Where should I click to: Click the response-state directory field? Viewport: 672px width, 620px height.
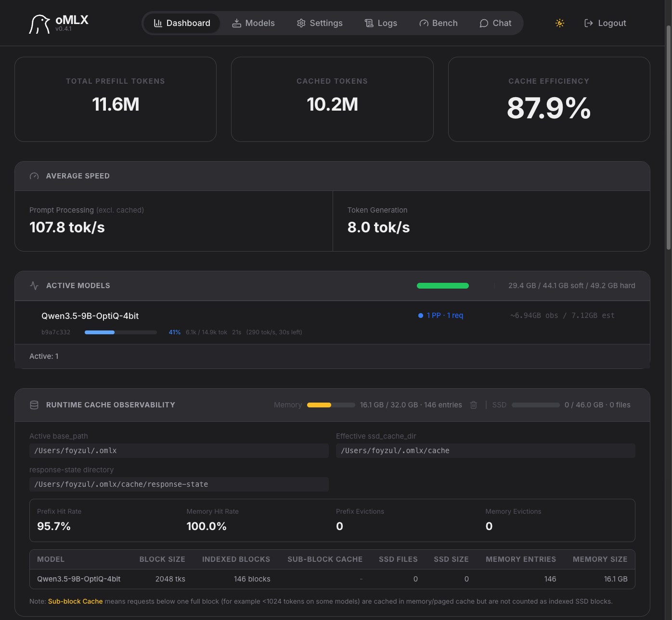point(179,484)
